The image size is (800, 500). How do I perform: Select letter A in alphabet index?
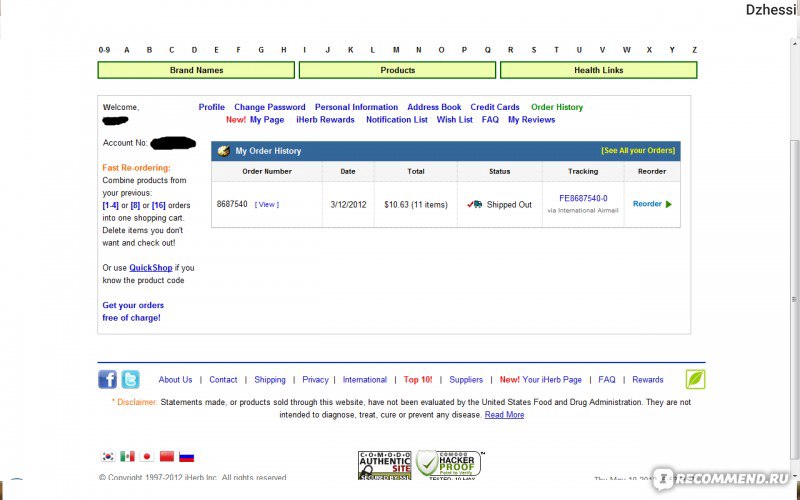click(x=127, y=50)
